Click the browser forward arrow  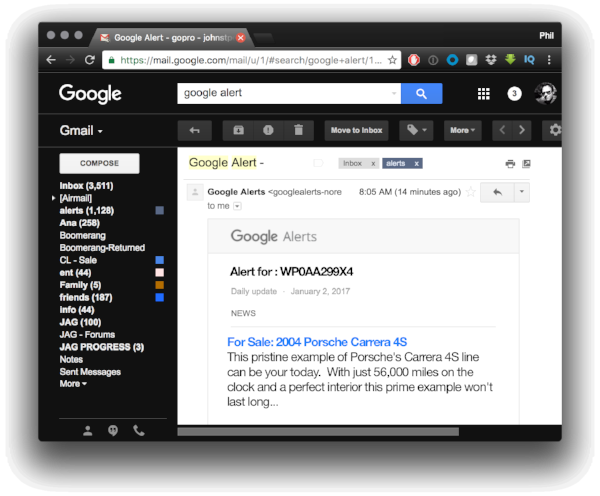click(x=70, y=60)
